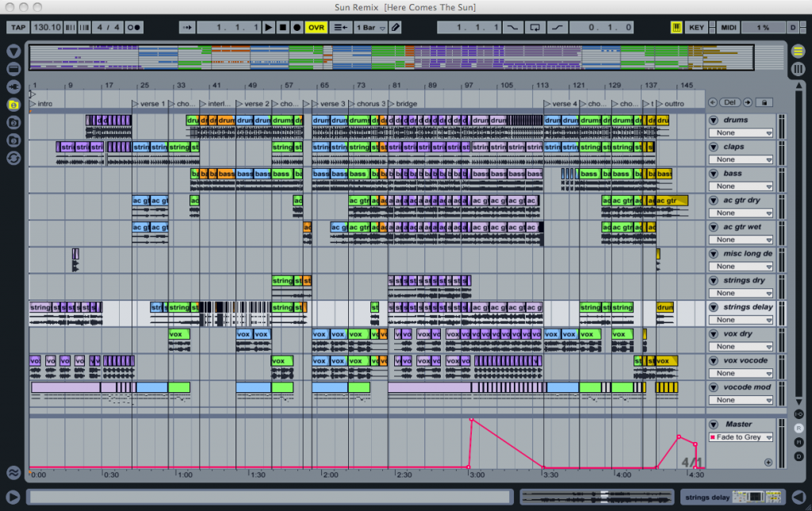Show Mixer section with M button

pyautogui.click(x=799, y=442)
